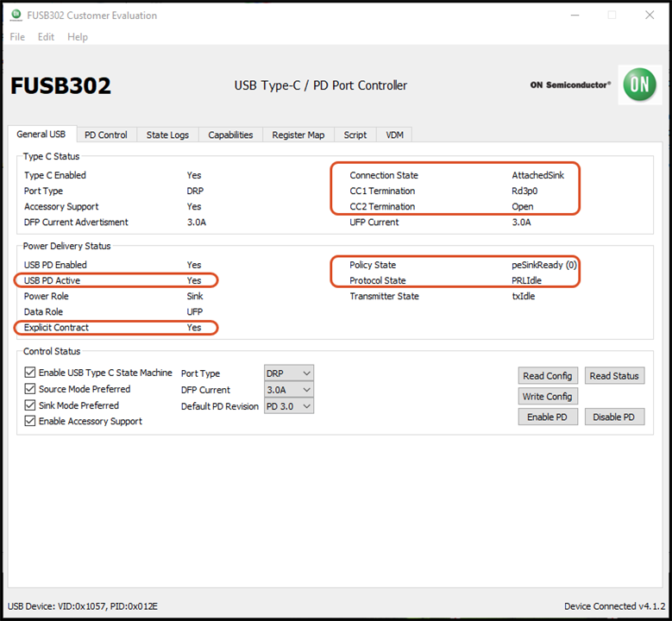Click the UFP Current label

pyautogui.click(x=374, y=222)
